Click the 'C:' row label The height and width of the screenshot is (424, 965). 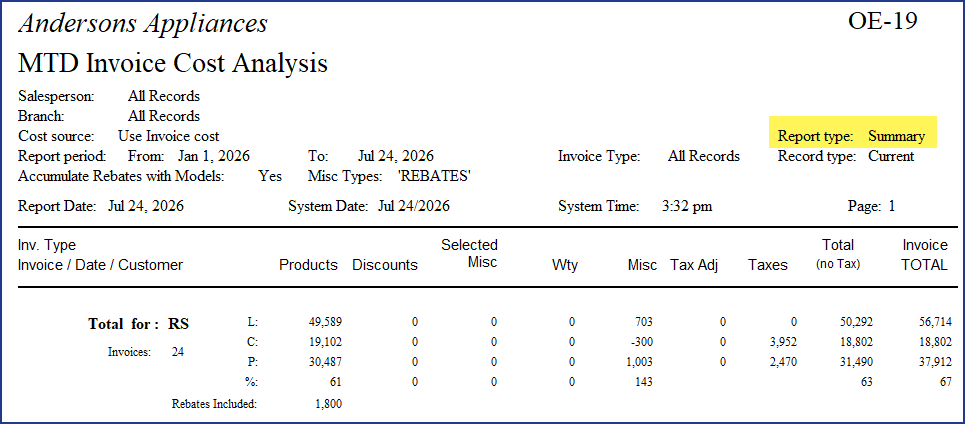coord(252,342)
